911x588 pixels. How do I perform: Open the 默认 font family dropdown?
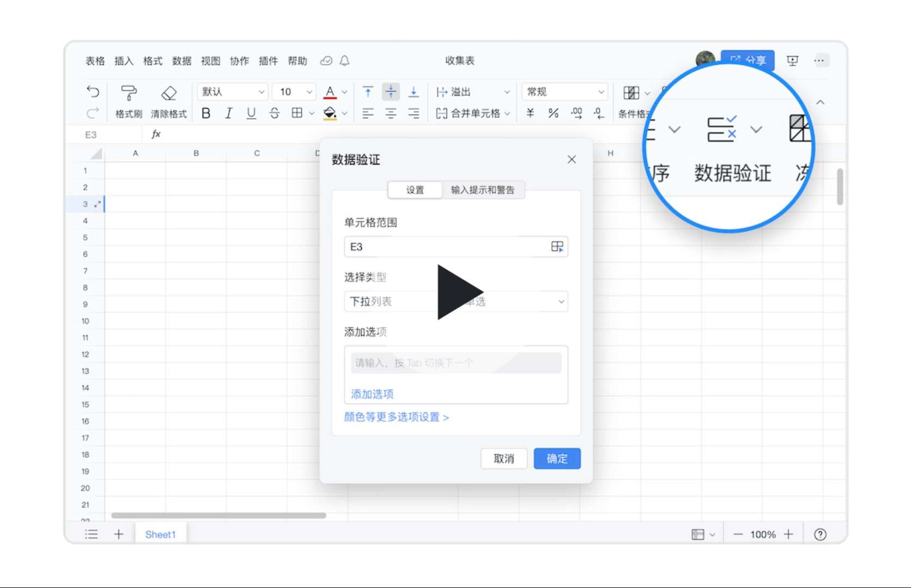click(233, 91)
